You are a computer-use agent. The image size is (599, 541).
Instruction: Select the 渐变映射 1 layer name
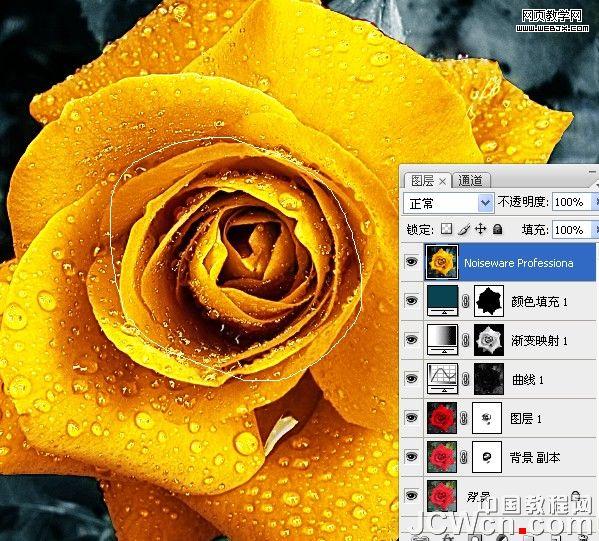pos(539,340)
